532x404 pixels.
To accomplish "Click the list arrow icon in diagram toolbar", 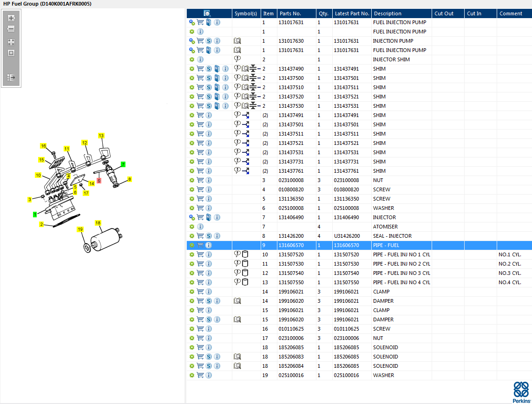I will [11, 77].
